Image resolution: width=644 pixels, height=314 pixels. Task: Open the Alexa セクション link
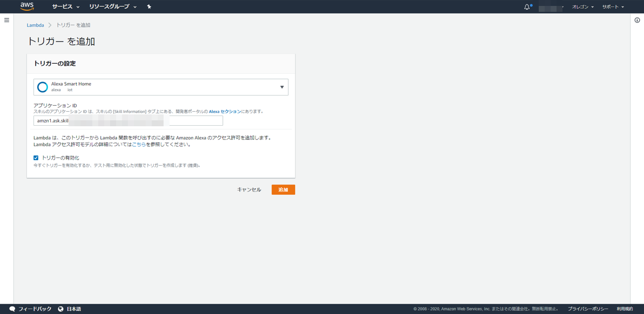(225, 111)
